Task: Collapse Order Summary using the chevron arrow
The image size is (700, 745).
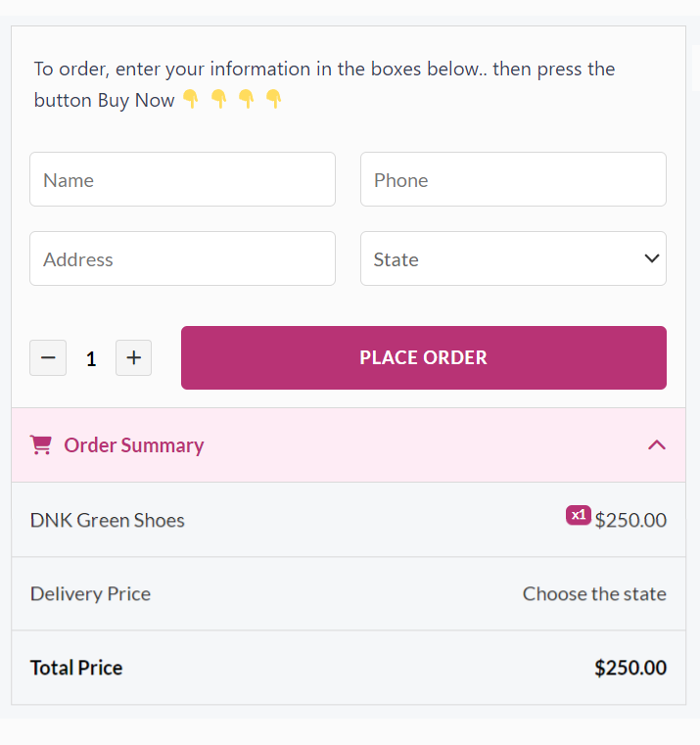Action: click(656, 445)
